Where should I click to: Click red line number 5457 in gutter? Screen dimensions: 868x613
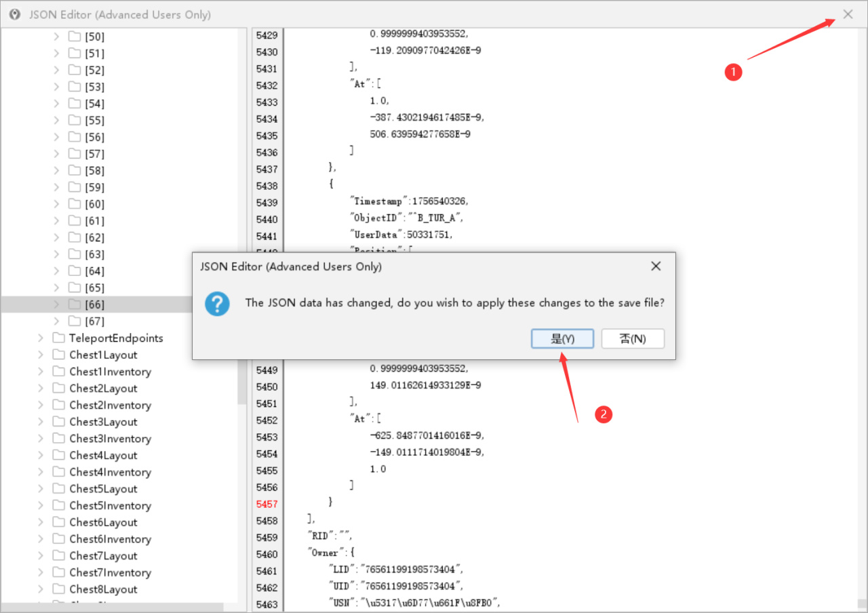point(267,504)
